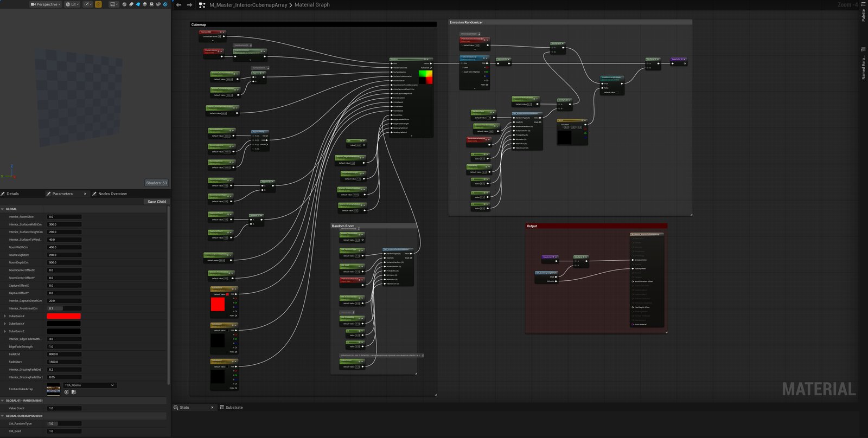The height and width of the screenshot is (438, 868).
Task: Click the Save Child button
Action: (157, 202)
